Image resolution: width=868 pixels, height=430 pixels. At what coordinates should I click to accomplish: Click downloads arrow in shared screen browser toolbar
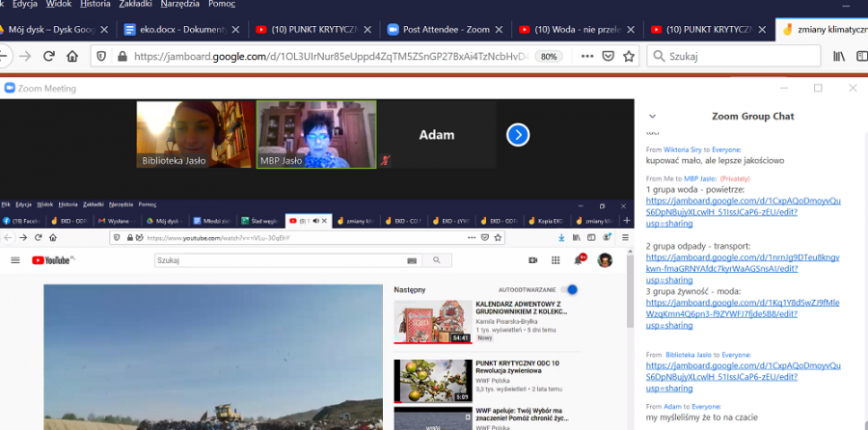click(561, 237)
